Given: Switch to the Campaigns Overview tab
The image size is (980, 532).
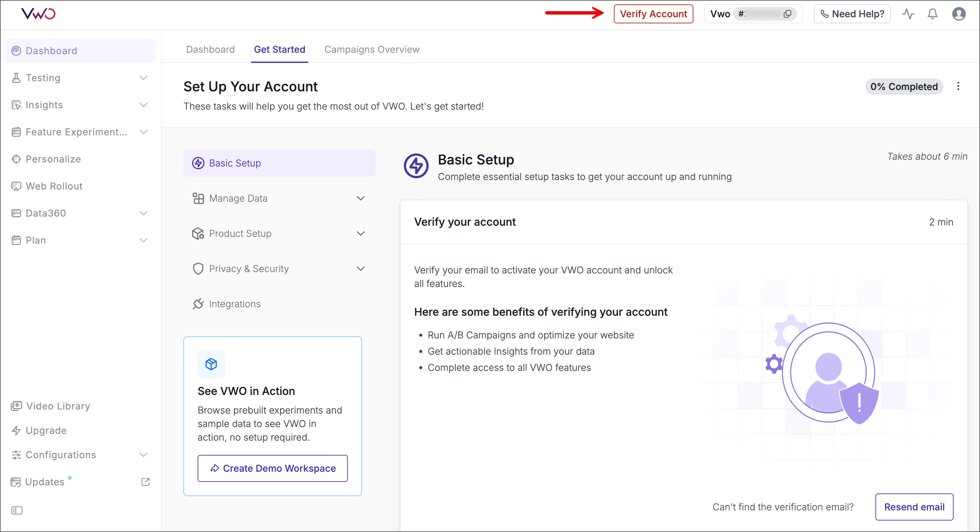Looking at the screenshot, I should pos(371,49).
